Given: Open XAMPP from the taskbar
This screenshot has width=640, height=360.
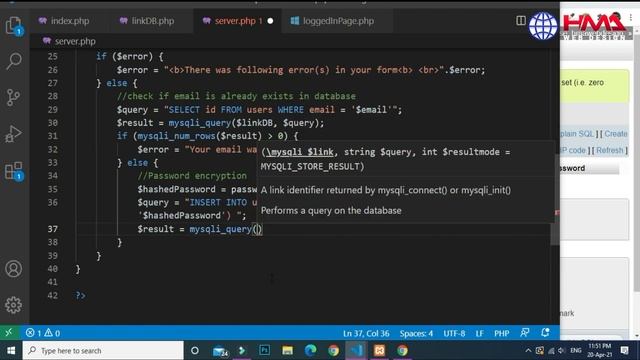Looking at the screenshot, I should (379, 350).
